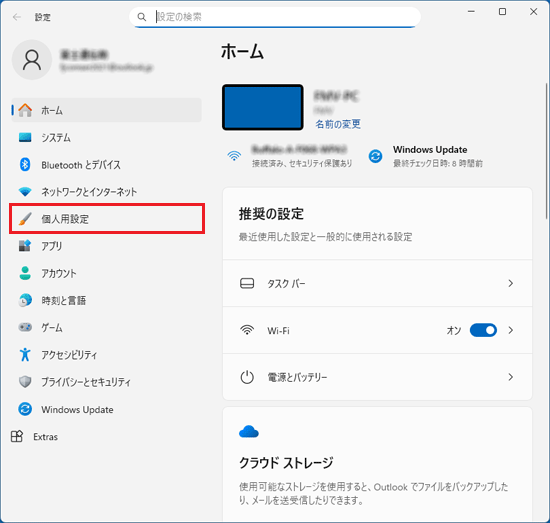Select the Windows Update sync icon in sidebar
The height and width of the screenshot is (523, 550).
(25, 409)
